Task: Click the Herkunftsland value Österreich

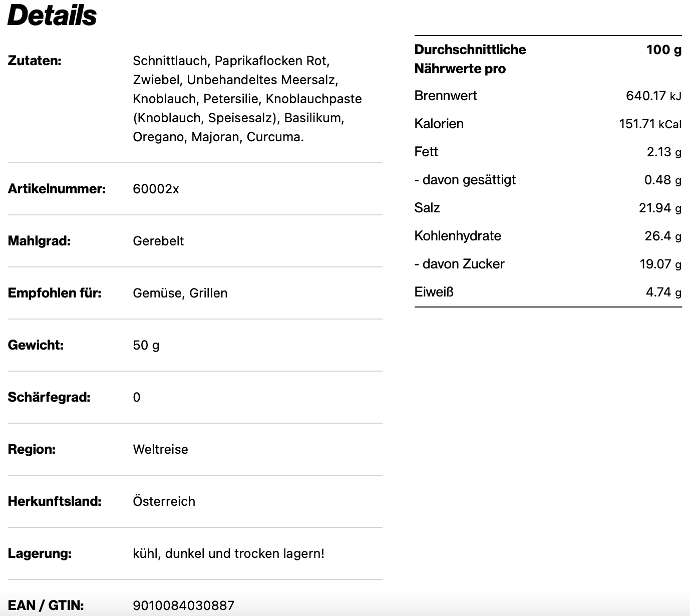Action: pos(164,501)
